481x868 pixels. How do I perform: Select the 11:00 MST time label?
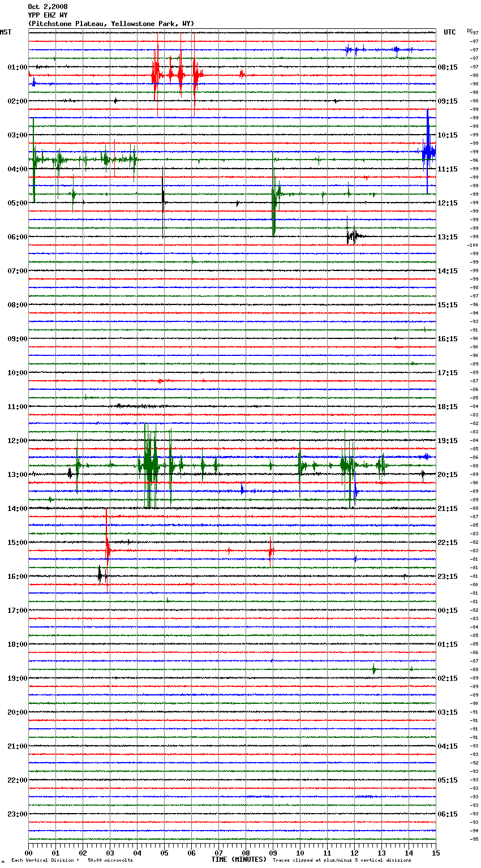pos(18,406)
